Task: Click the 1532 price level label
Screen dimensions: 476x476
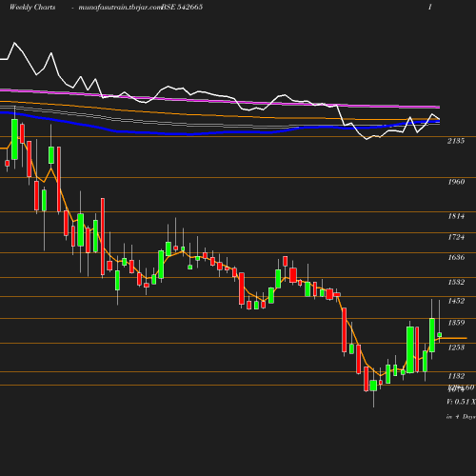Action: pyautogui.click(x=456, y=282)
